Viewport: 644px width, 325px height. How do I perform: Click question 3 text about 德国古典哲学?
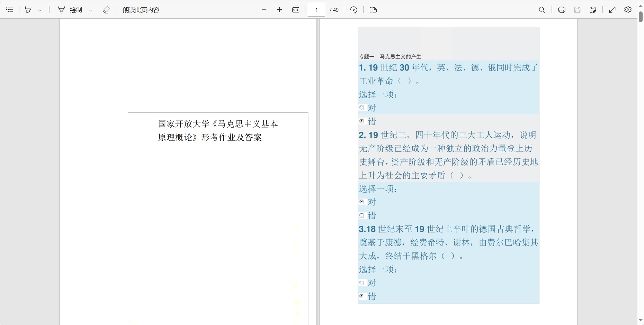[x=448, y=242]
